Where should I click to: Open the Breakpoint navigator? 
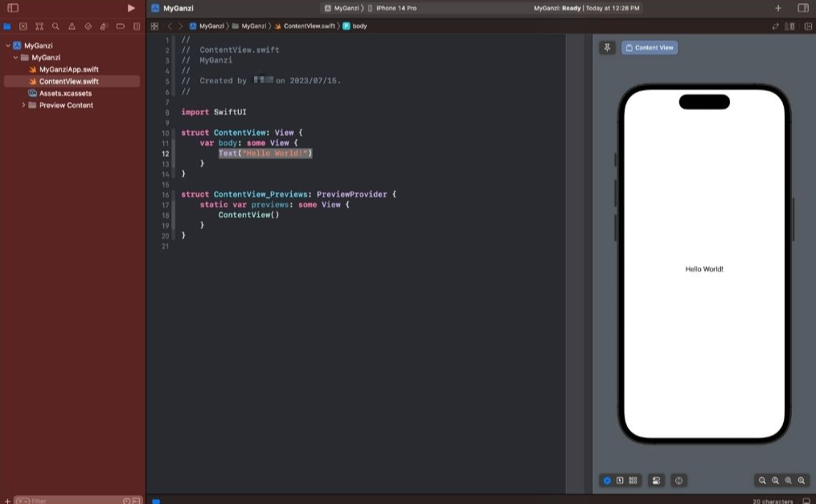[x=121, y=26]
